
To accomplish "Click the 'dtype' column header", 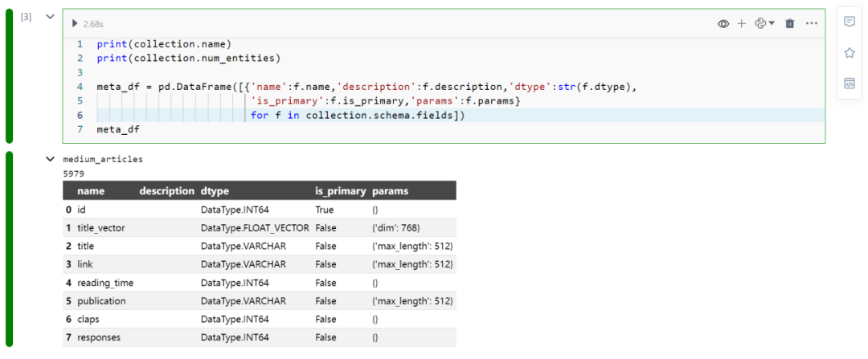I will click(215, 191).
